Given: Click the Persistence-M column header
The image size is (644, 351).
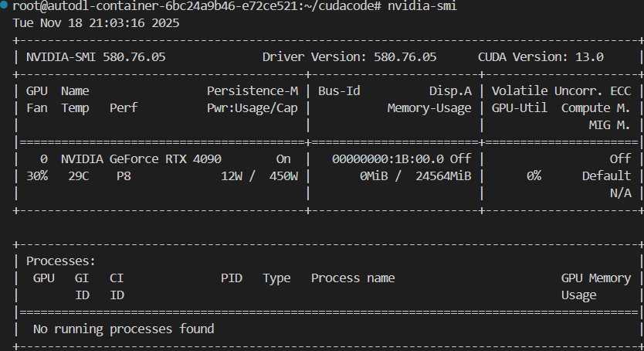Looking at the screenshot, I should click(252, 90).
